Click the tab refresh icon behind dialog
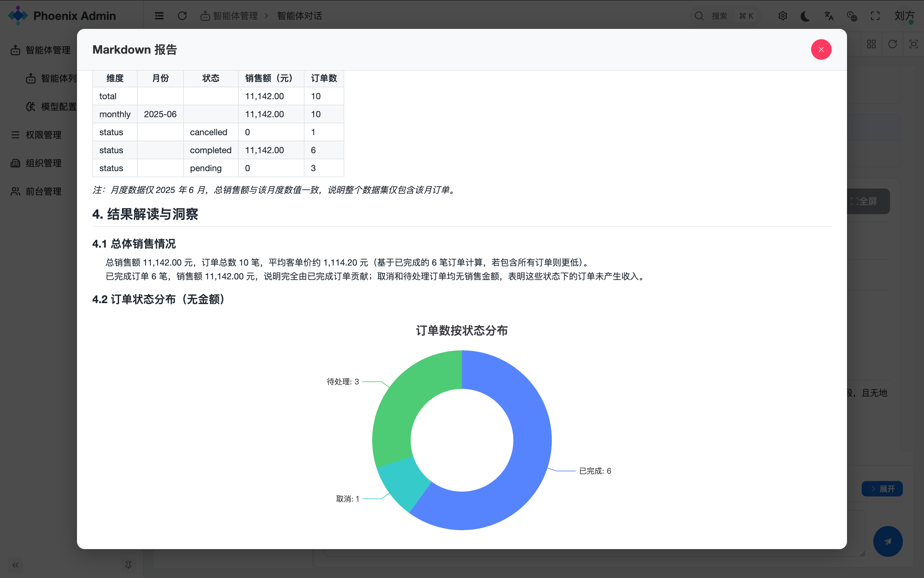Image resolution: width=924 pixels, height=578 pixels. pos(892,44)
